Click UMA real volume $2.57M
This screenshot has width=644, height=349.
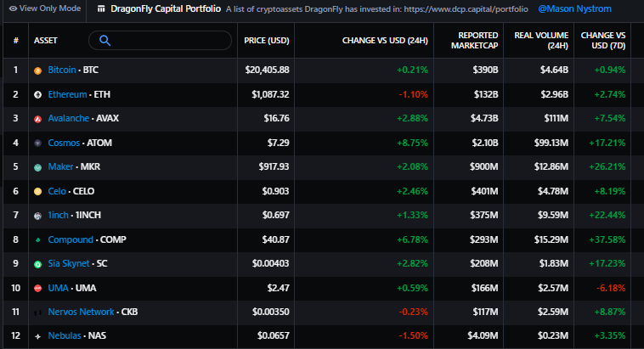(x=553, y=288)
